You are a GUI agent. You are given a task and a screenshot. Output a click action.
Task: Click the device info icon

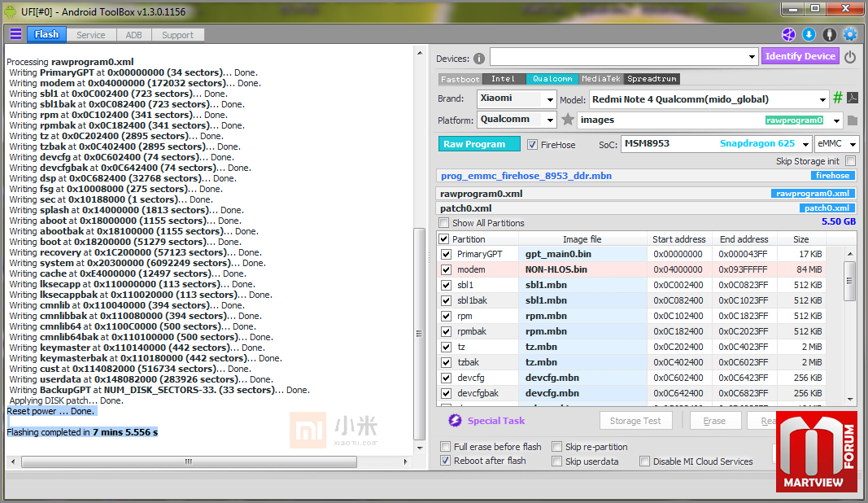[x=479, y=58]
